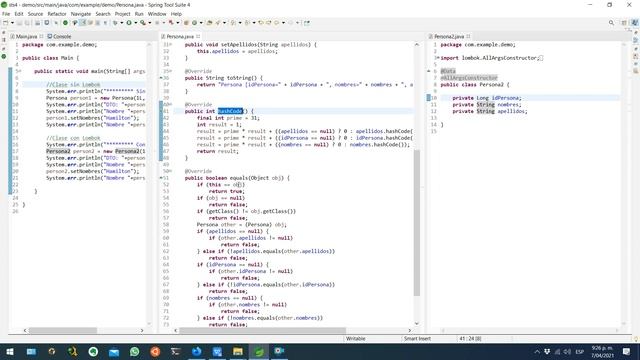The image size is (640, 360).
Task: Click the ESP input language indicator
Action: pyautogui.click(x=579, y=351)
